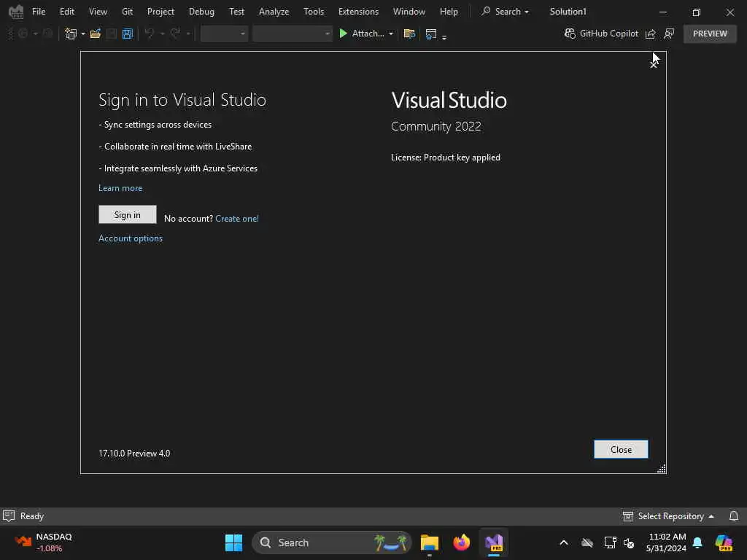
Task: Expand the New Project dropdown arrow
Action: 83,34
